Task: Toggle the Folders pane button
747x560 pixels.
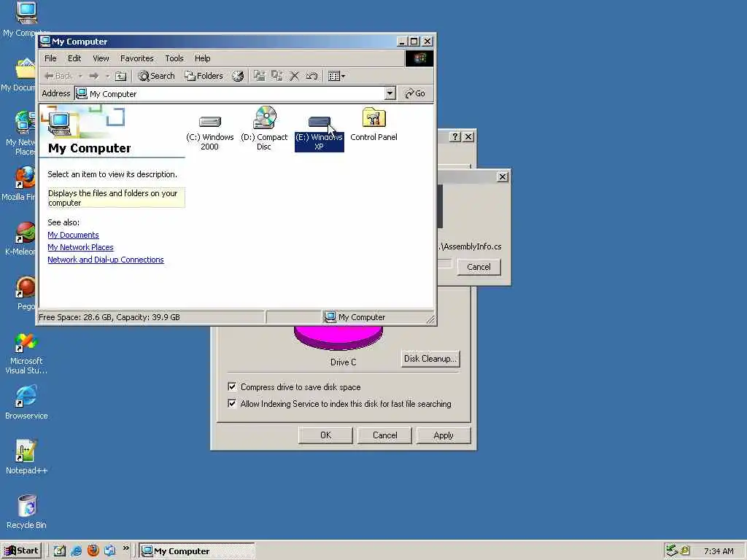Action: [204, 76]
